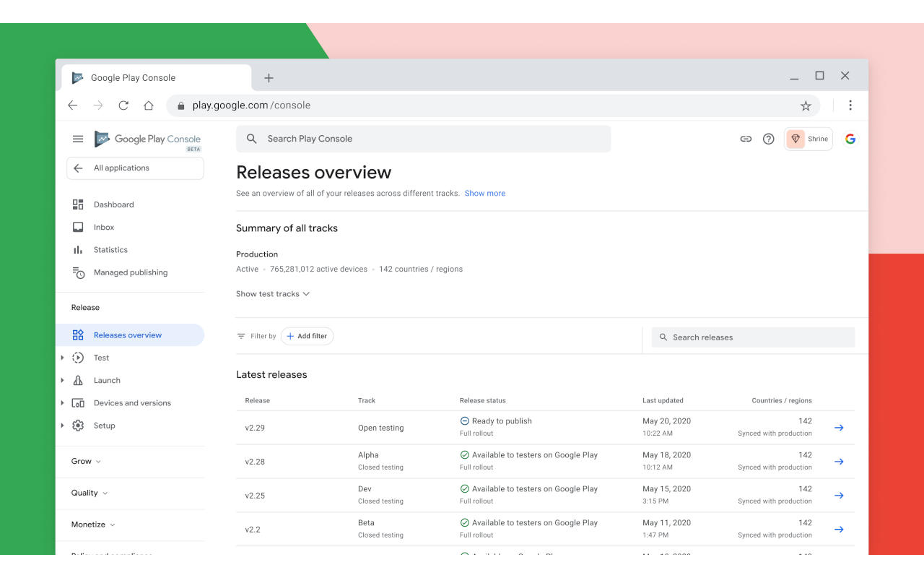Screen dimensions: 924x578
Task: Open v2.28 release details arrow
Action: (x=839, y=462)
